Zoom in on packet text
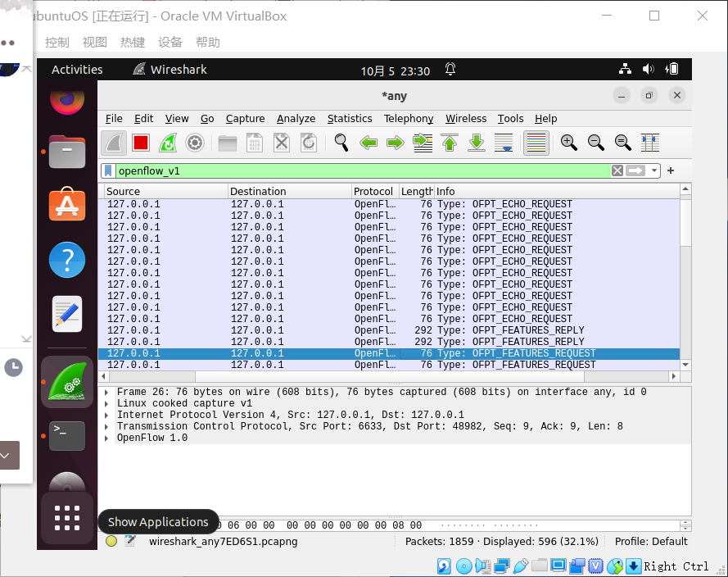 (569, 143)
